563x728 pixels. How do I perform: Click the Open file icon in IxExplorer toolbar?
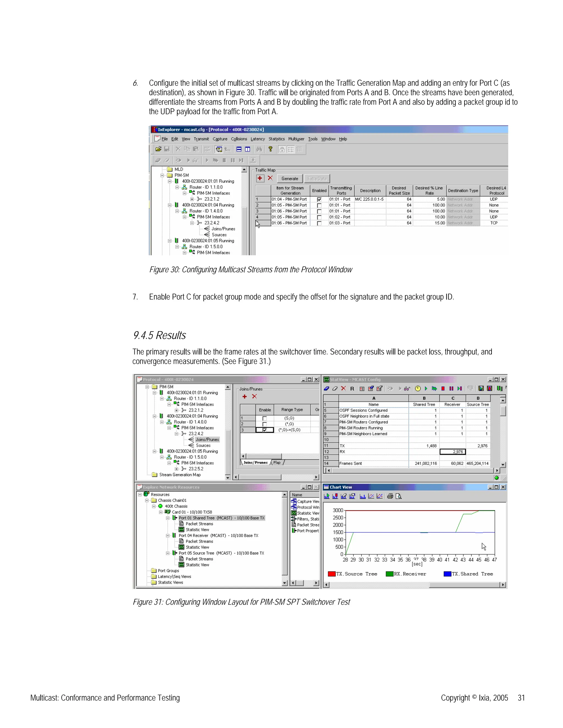(x=158, y=149)
